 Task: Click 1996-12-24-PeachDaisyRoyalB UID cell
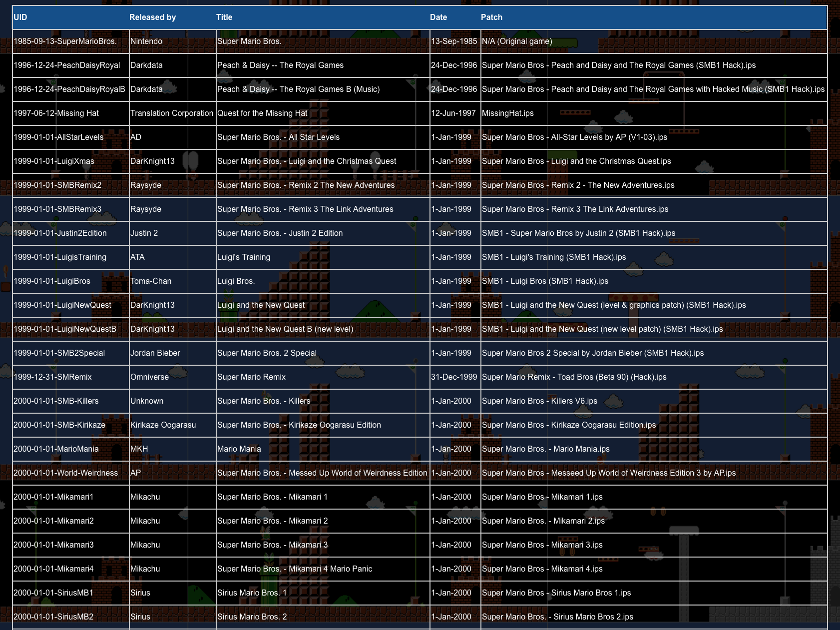pyautogui.click(x=70, y=89)
